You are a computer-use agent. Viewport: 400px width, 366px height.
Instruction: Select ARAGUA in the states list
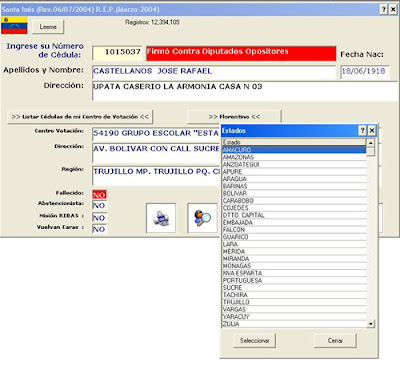[294, 179]
